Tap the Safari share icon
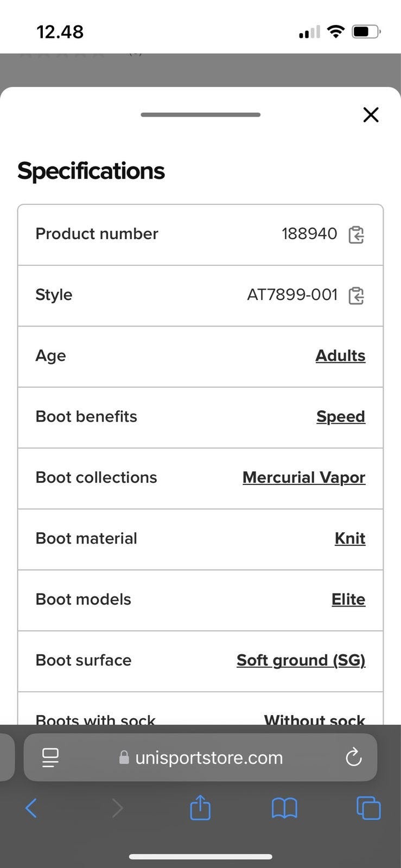This screenshot has width=401, height=868. (x=200, y=808)
